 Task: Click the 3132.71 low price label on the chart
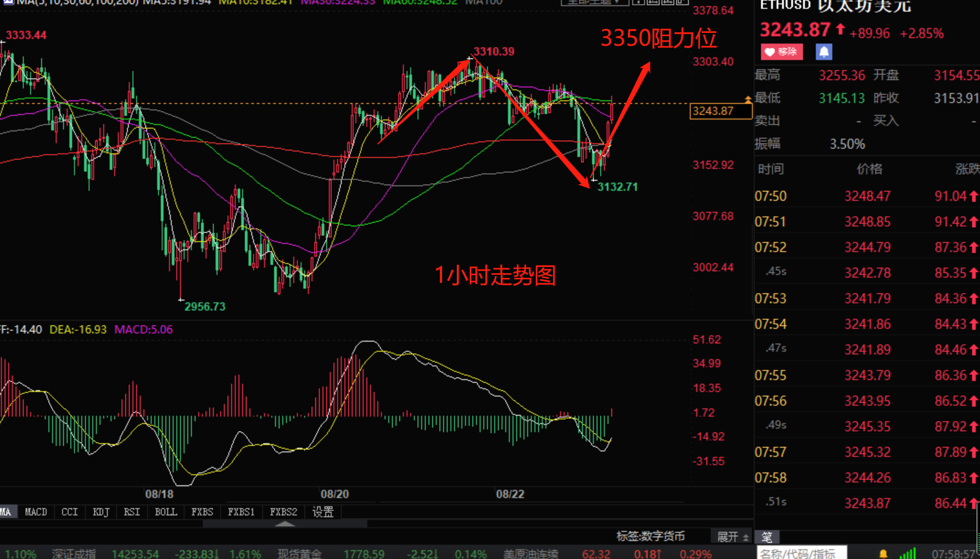click(618, 187)
